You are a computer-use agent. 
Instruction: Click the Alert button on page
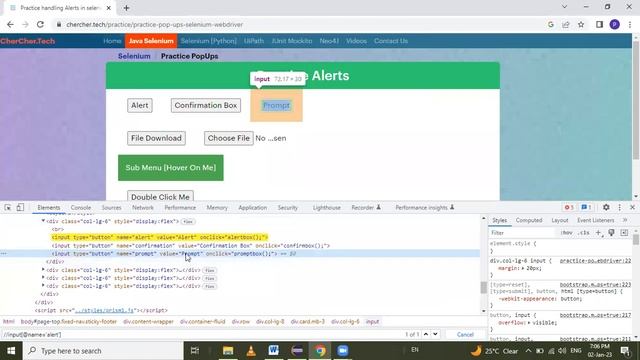[x=140, y=105]
